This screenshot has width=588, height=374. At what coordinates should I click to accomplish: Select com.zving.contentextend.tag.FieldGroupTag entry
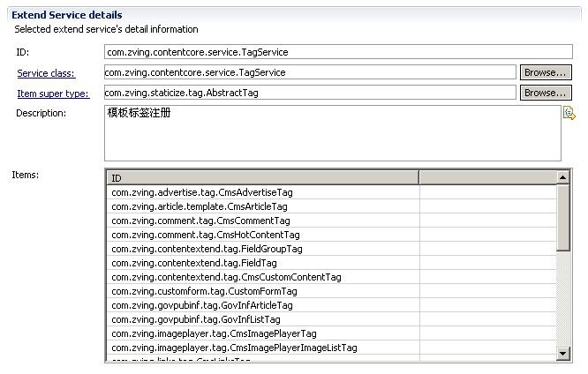point(207,249)
